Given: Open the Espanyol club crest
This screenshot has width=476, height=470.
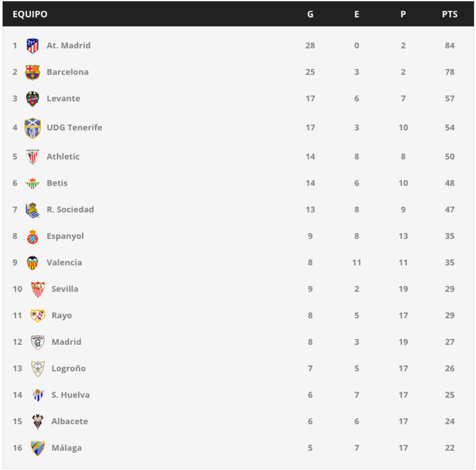Looking at the screenshot, I should point(33,237).
